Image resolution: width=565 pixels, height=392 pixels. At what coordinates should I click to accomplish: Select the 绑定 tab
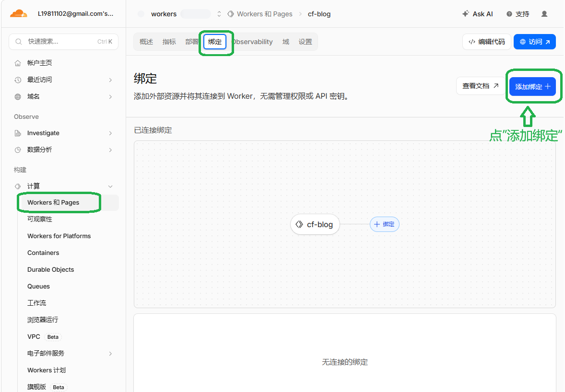[x=215, y=42]
